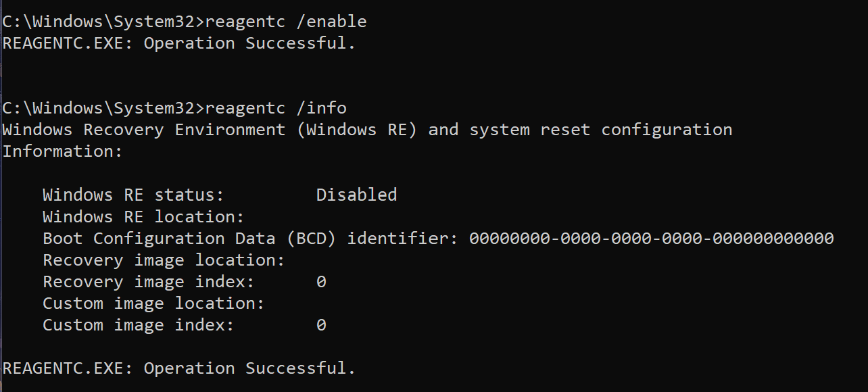Click 'Operation Successful' message below the /enable command
This screenshot has width=868, height=392.
[179, 43]
